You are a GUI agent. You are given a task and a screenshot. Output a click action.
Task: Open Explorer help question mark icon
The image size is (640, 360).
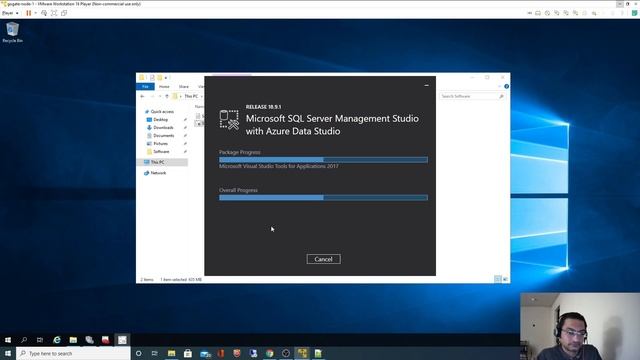coord(506,87)
